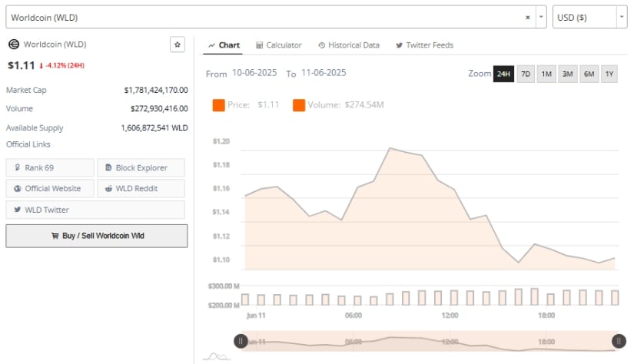Select the 1Y zoom range
The image size is (634, 364).
point(609,74)
